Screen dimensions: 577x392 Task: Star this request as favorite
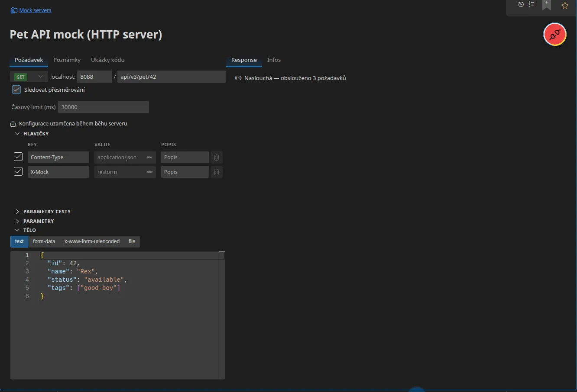point(565,6)
